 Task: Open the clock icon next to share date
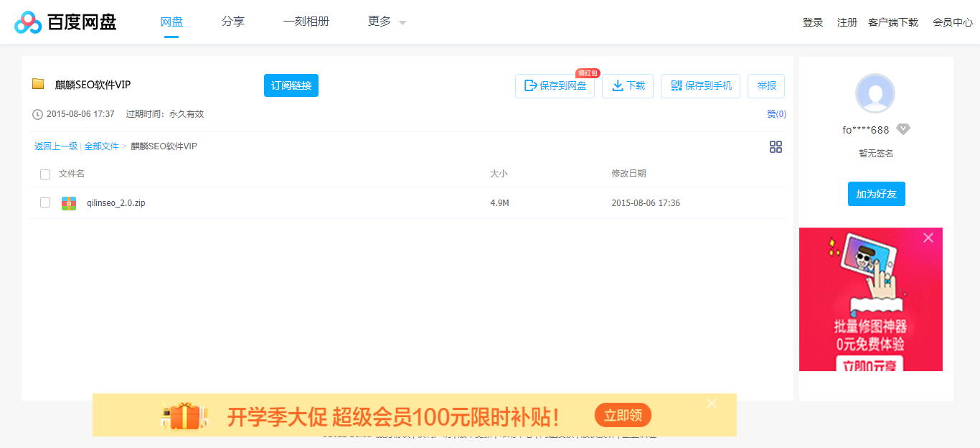click(36, 113)
